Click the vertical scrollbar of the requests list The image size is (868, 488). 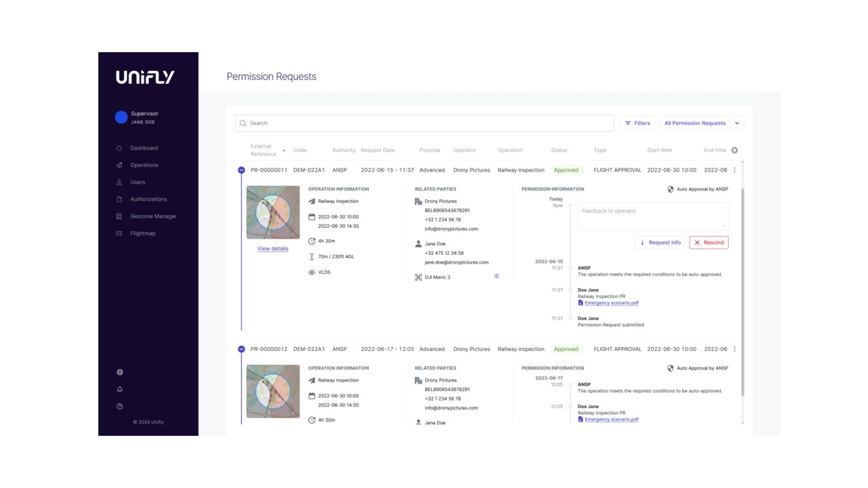click(x=743, y=291)
